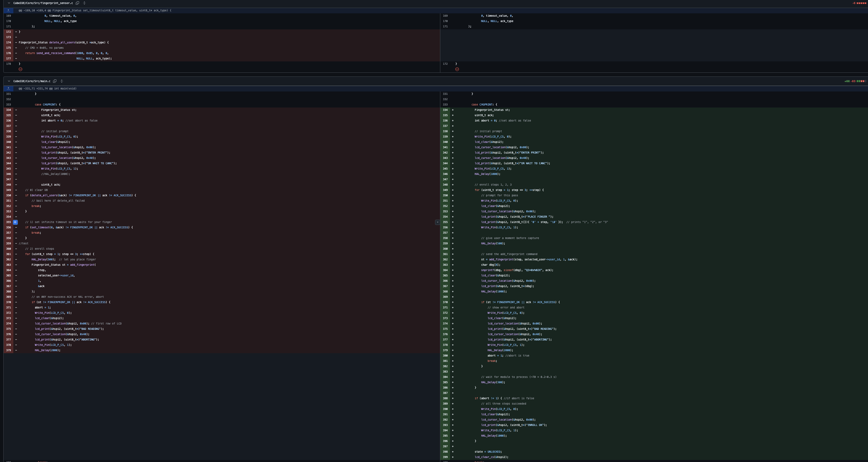
Task: Expand all lines in fingerprint_sensor.c
Action: coord(85,3)
